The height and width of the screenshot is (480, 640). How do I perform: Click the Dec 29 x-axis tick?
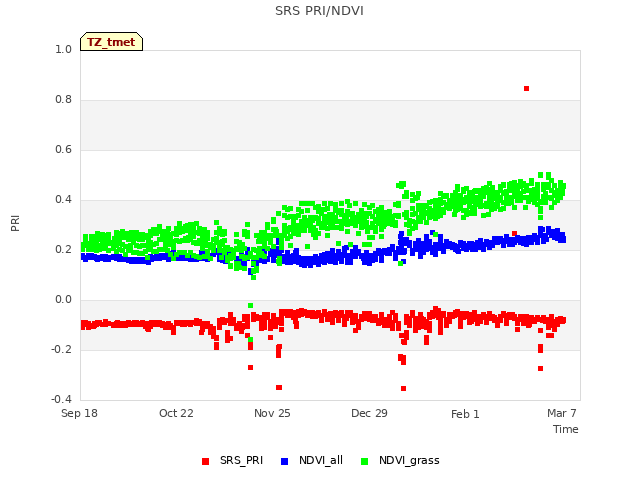click(x=369, y=413)
